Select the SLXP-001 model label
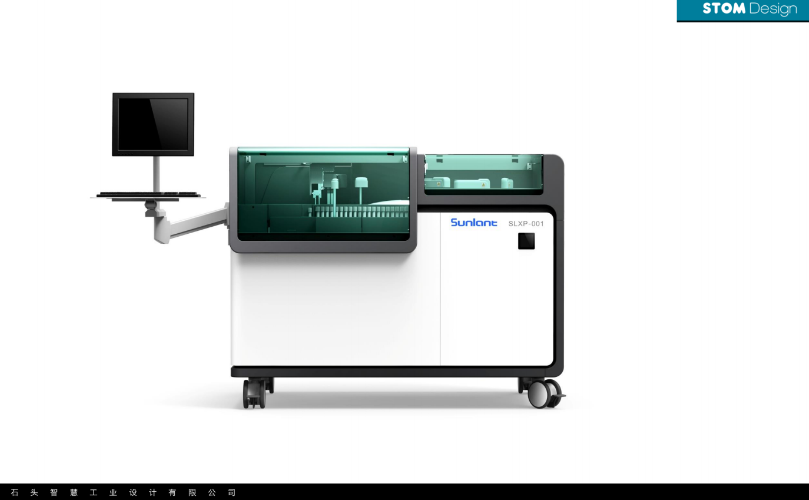Viewport: 809px width, 500px height. tap(525, 224)
